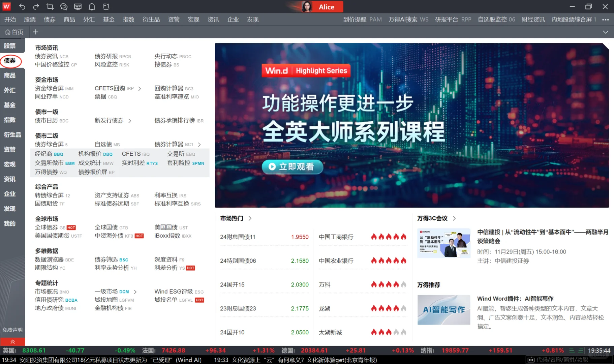Click the undo arrow icon in the title bar

point(22,6)
